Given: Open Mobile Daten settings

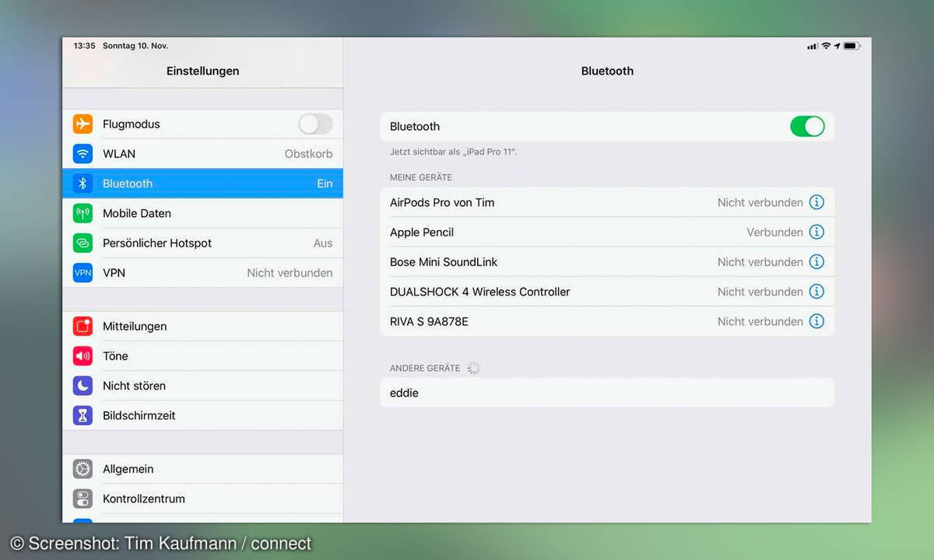Looking at the screenshot, I should coord(202,213).
